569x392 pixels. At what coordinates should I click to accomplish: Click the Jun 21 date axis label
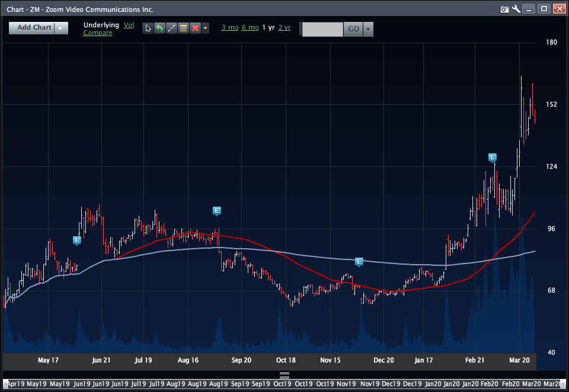101,360
